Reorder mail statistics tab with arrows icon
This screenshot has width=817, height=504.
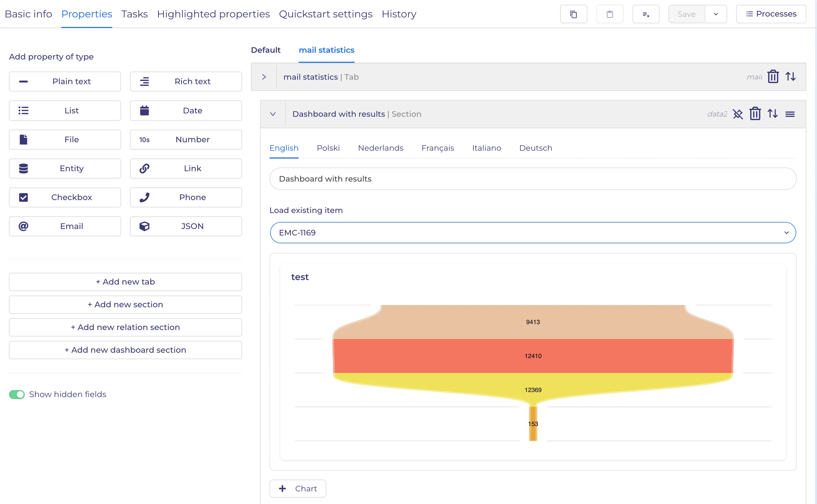tap(791, 77)
